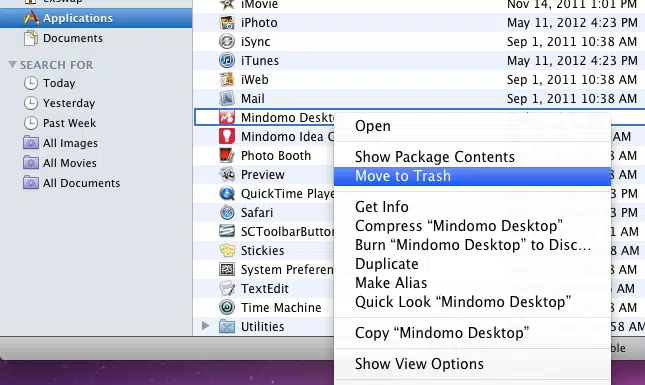Select the iPhoto file name
The height and width of the screenshot is (385, 645).
point(259,23)
